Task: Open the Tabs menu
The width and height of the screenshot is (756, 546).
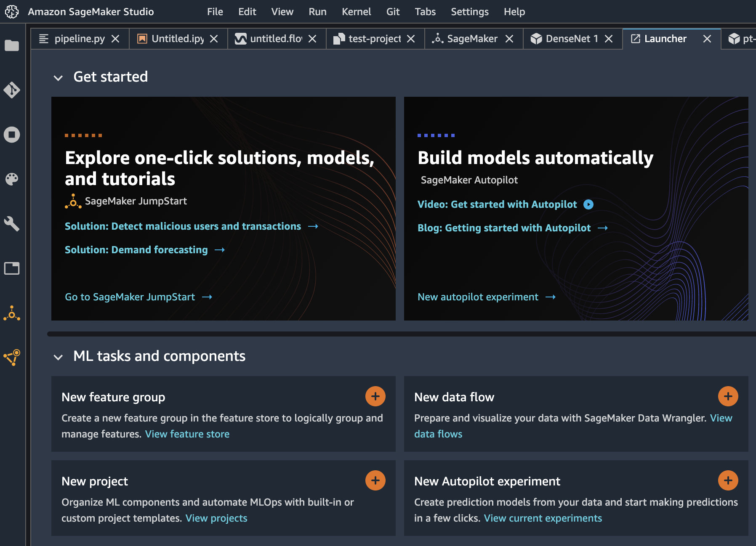Action: (425, 12)
